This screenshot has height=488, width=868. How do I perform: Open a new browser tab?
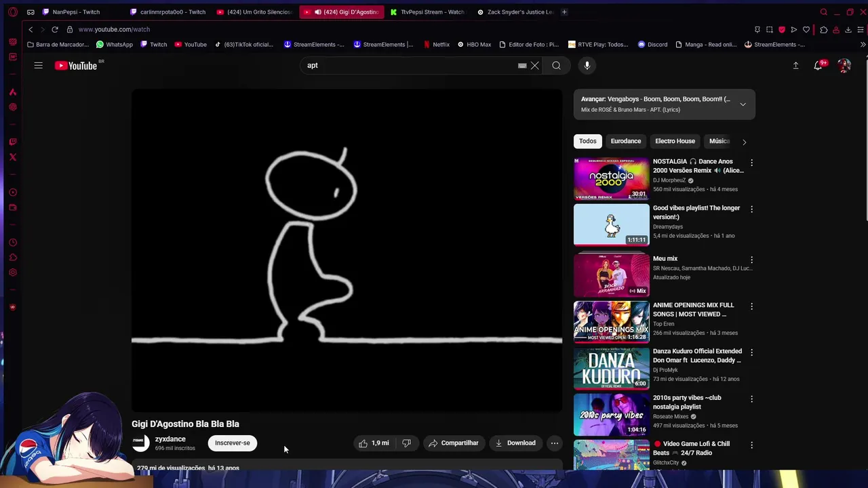point(565,12)
